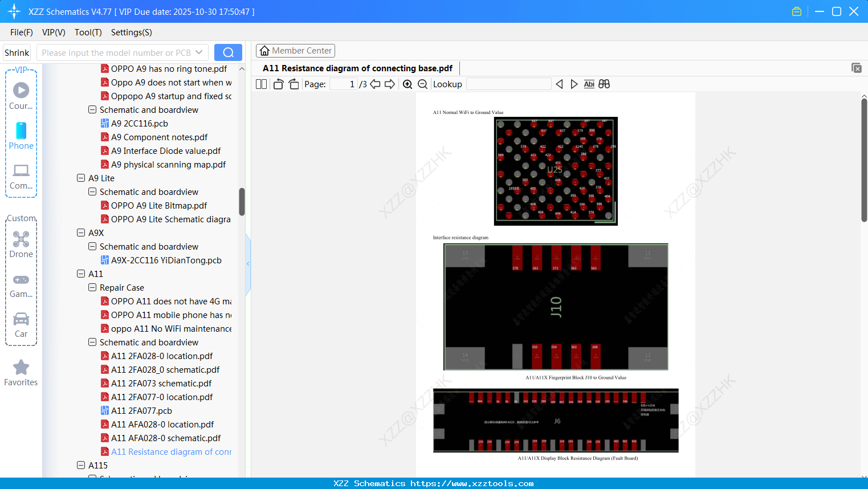Click the Shrink button
Viewport: 868px width, 489px height.
pos(17,52)
